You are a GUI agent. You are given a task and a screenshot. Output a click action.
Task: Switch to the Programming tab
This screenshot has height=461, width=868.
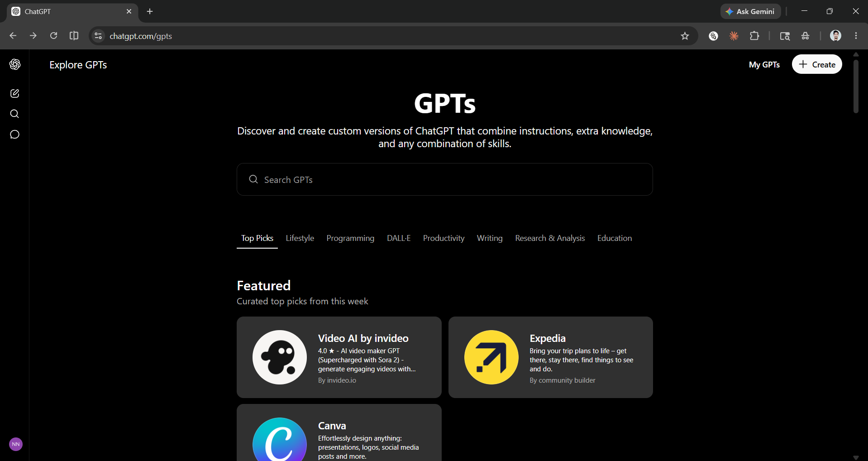(350, 238)
